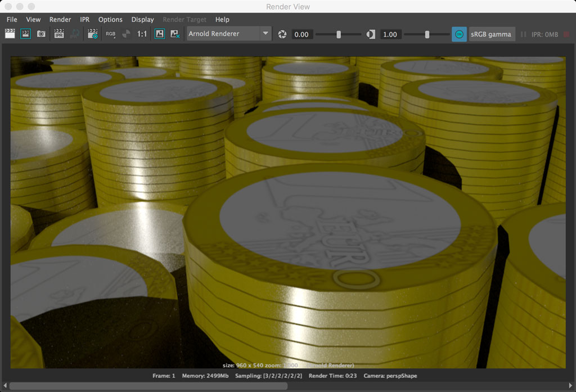Open the IPR menu
This screenshot has height=392, width=576.
(84, 19)
